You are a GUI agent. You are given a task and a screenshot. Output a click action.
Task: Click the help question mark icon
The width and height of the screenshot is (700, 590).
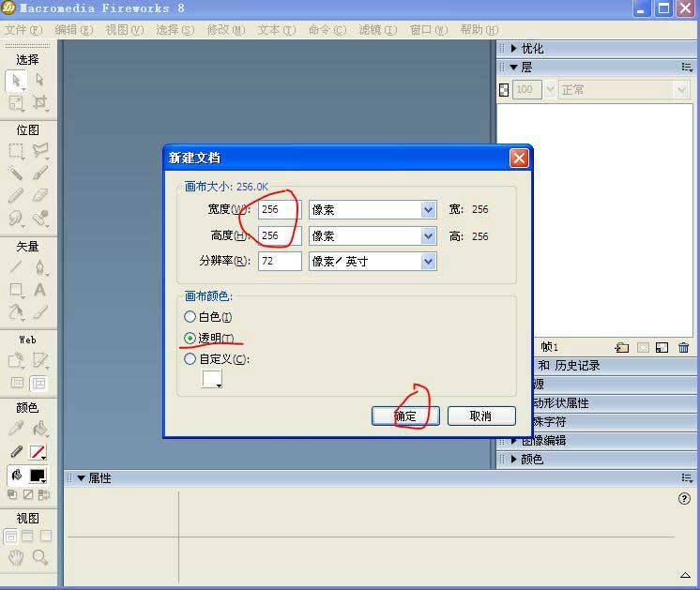(684, 499)
